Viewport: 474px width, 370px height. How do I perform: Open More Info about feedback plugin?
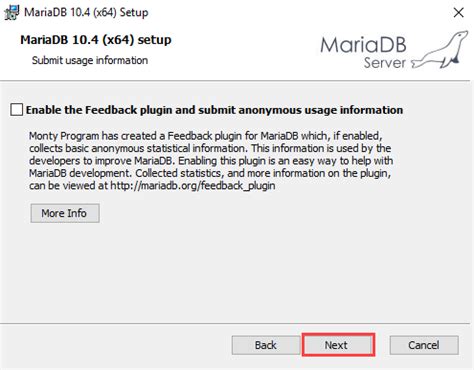65,213
